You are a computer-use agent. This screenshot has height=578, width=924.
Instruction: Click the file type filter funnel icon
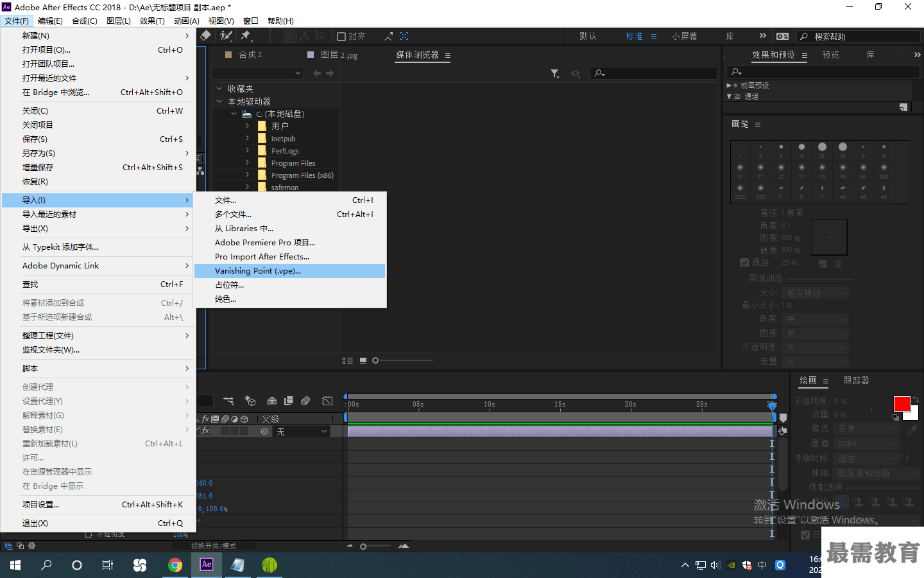(555, 74)
